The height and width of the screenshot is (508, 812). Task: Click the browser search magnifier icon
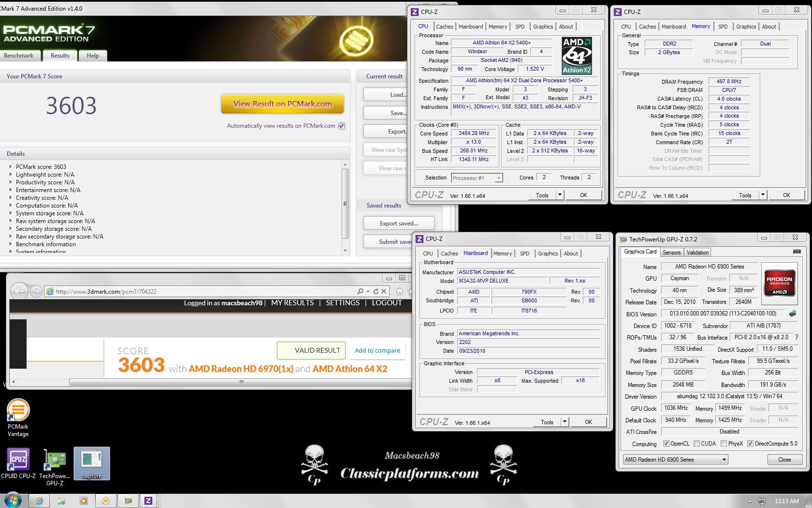(361, 291)
